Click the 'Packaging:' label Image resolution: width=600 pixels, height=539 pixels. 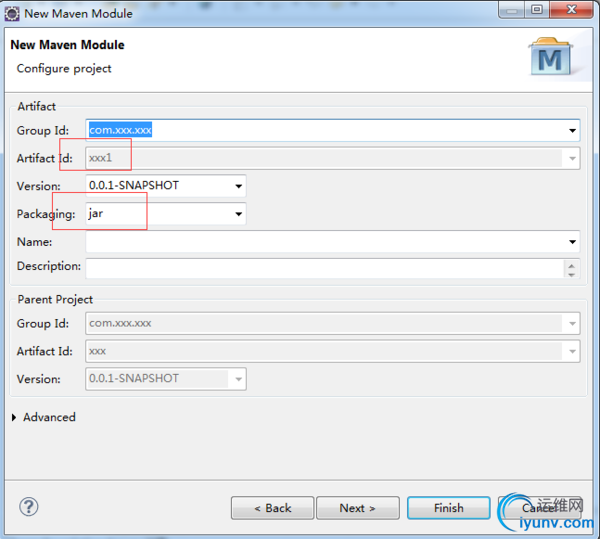(46, 214)
